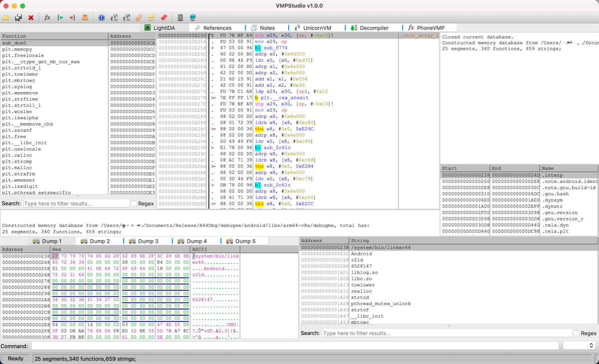
Task: Select the Dump 3 tab
Action: (x=143, y=241)
